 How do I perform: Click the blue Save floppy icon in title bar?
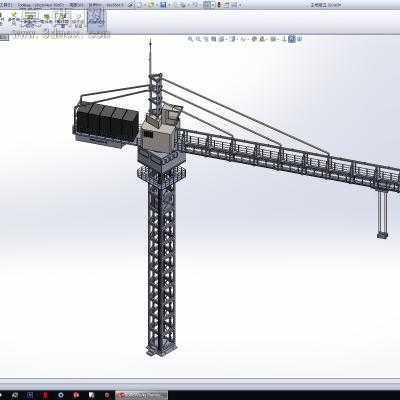pyautogui.click(x=163, y=5)
